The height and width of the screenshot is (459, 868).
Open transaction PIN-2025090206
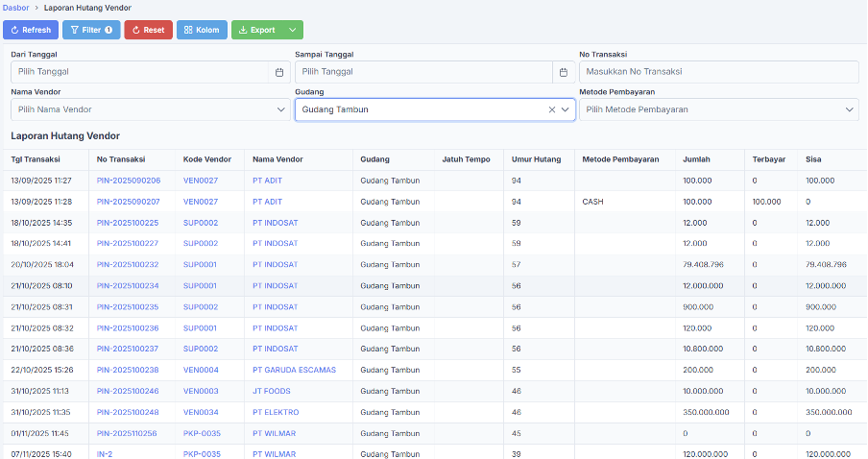click(x=129, y=181)
